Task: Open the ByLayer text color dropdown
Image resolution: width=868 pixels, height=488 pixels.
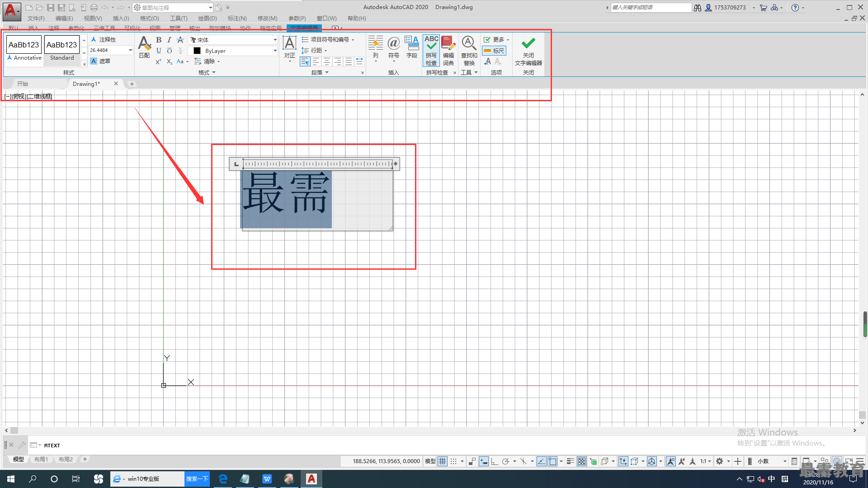Action: click(x=233, y=51)
